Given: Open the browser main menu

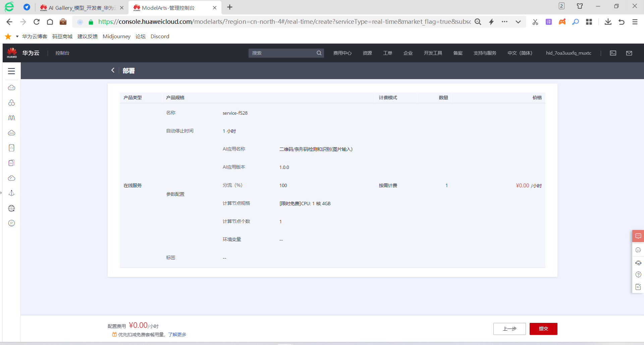Looking at the screenshot, I should [x=635, y=22].
